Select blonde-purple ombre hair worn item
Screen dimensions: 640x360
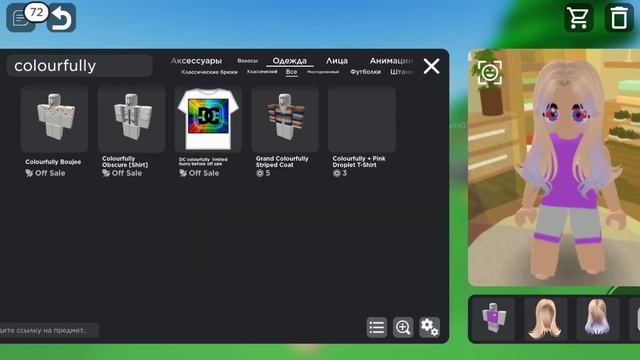click(598, 318)
